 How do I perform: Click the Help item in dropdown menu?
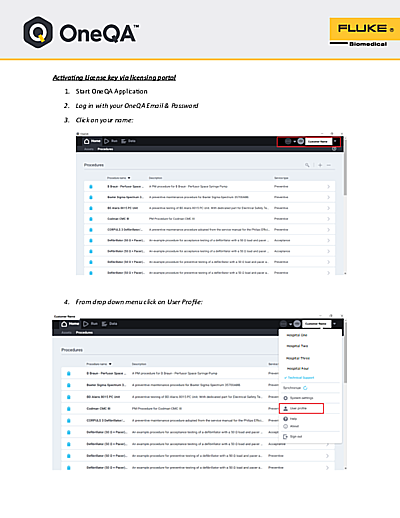pyautogui.click(x=290, y=419)
